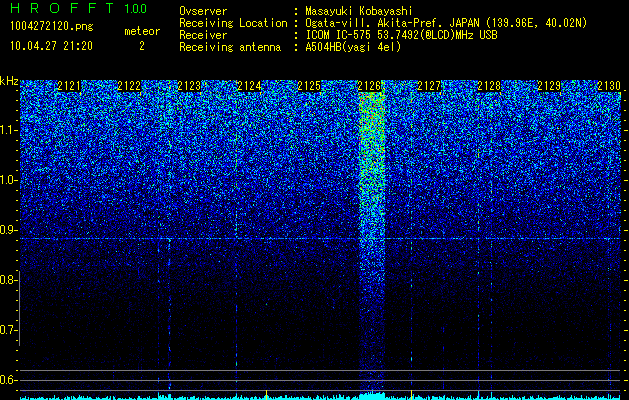Select the antenna value A504HB(yagi 4el)
This screenshot has height=400, width=629.
pos(353,47)
